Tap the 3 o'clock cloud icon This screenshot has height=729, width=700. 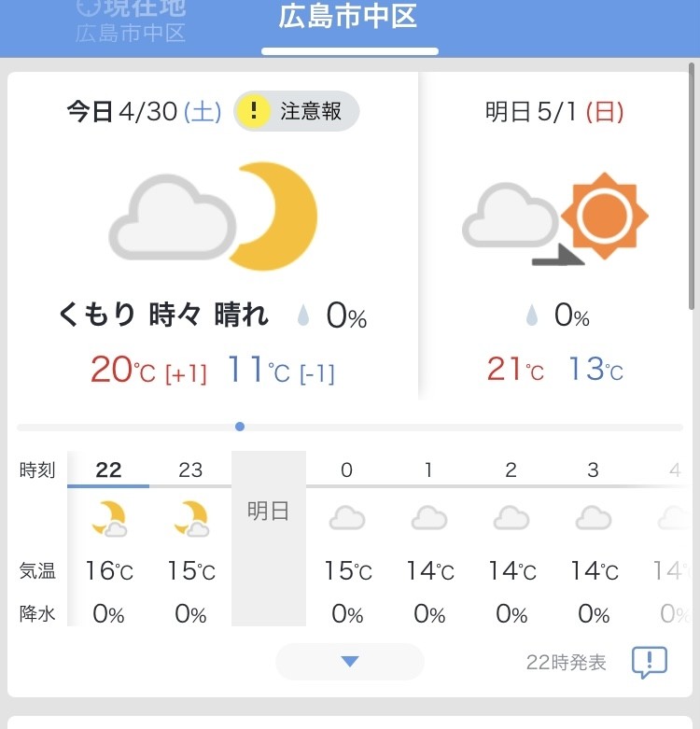click(593, 517)
